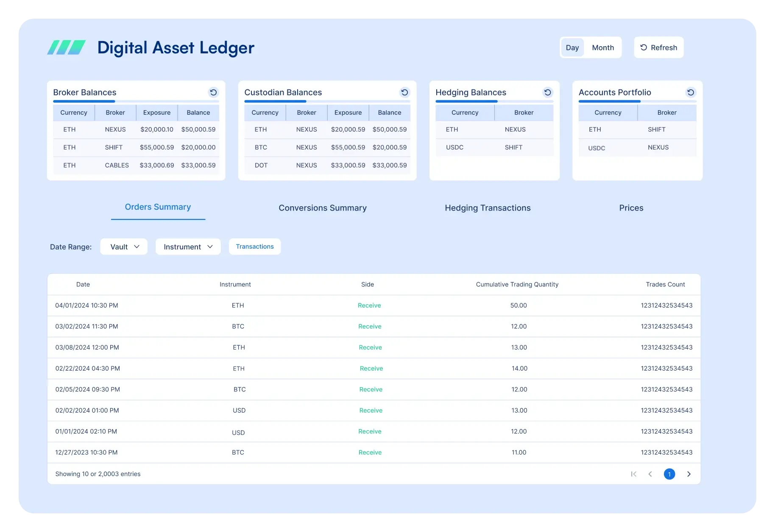
Task: Switch view to Month
Action: coord(602,47)
